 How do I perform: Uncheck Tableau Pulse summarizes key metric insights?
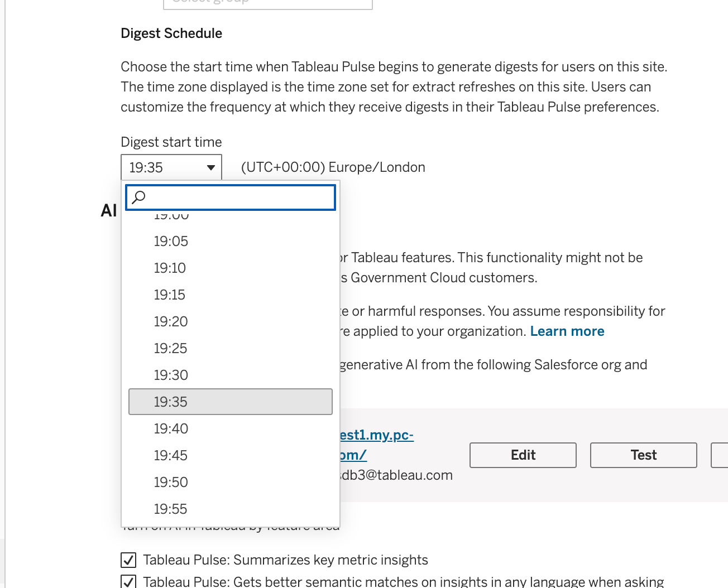(128, 560)
